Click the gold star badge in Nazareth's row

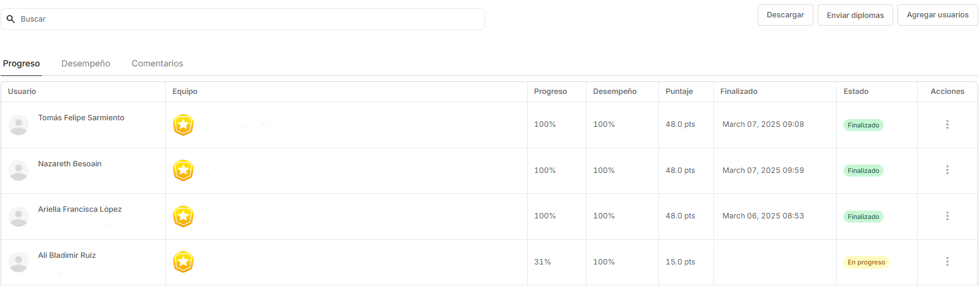(183, 171)
